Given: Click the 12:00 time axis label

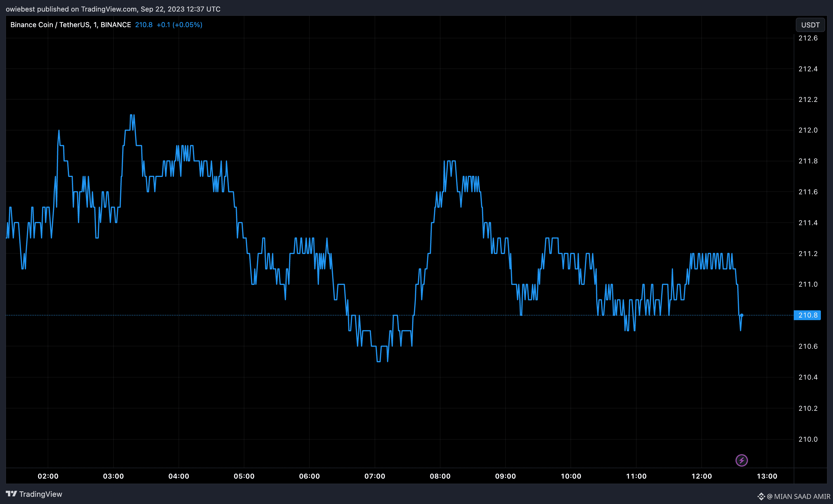Looking at the screenshot, I should [702, 476].
